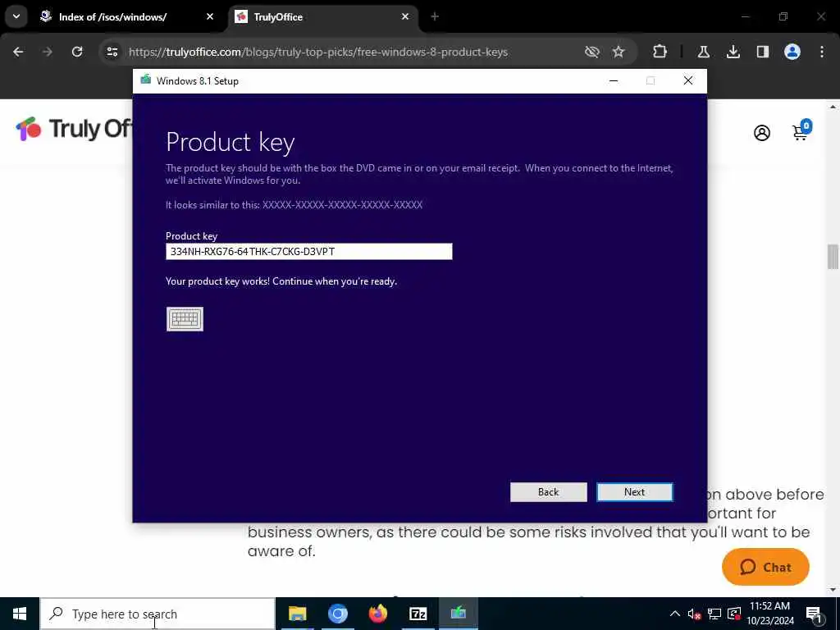Click the browser page vertical scrollbar thumb
Screen dimensions: 840x630
click(x=833, y=257)
